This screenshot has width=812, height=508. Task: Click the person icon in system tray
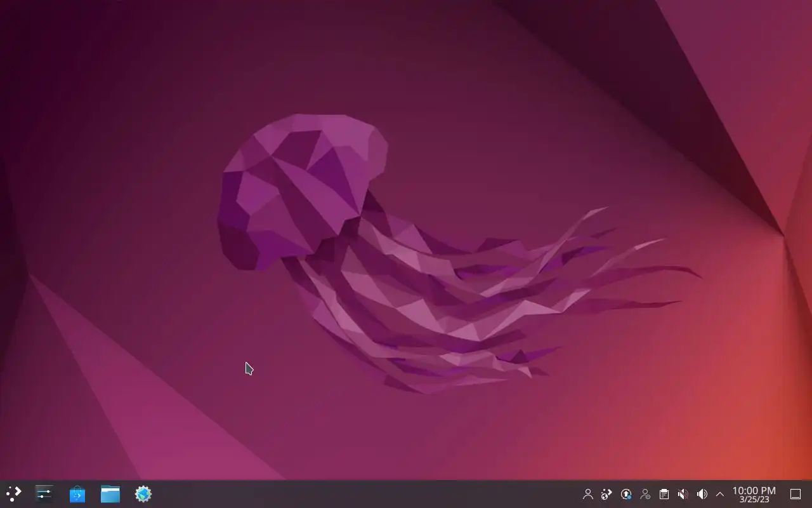click(588, 494)
